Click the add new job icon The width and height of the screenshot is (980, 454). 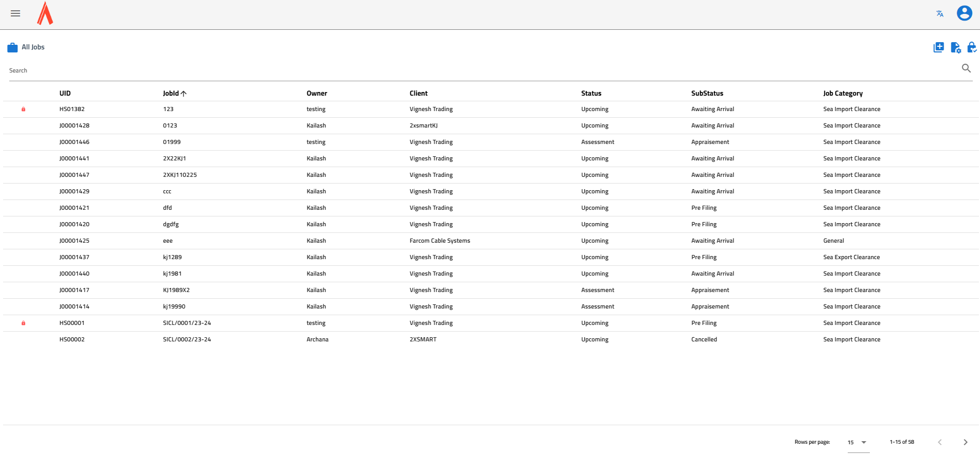pyautogui.click(x=938, y=47)
